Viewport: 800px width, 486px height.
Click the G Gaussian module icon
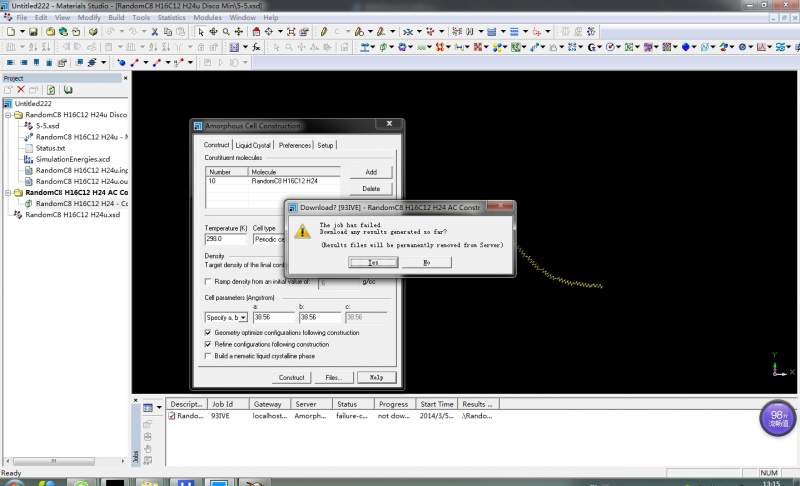[x=592, y=47]
